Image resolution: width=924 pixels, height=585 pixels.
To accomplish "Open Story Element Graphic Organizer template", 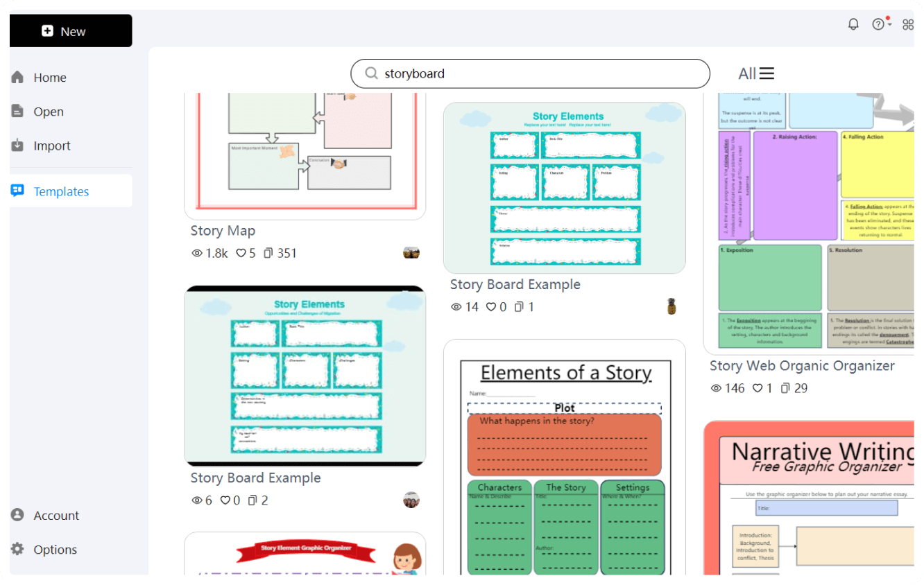I will [305, 554].
